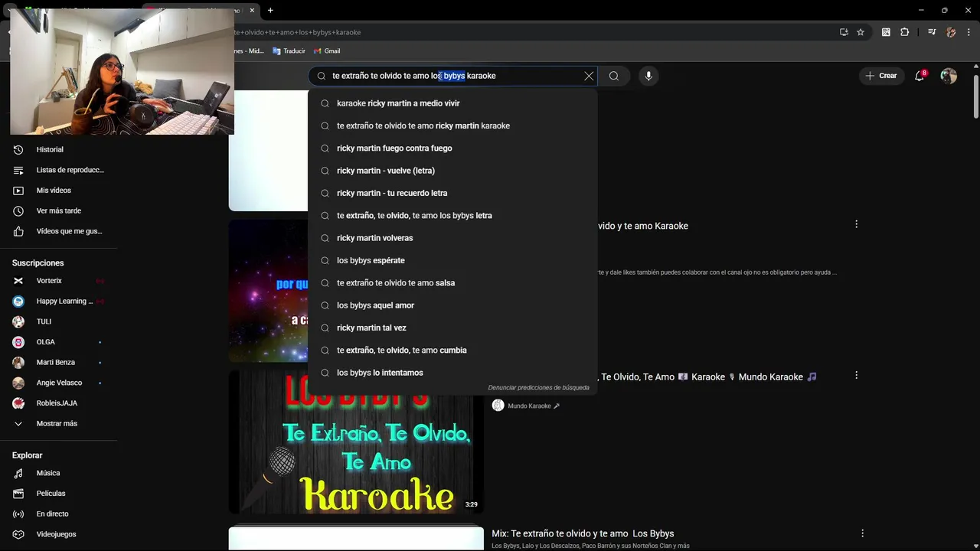Open the Traducir bookmark
980x551 pixels.
pyautogui.click(x=289, y=51)
